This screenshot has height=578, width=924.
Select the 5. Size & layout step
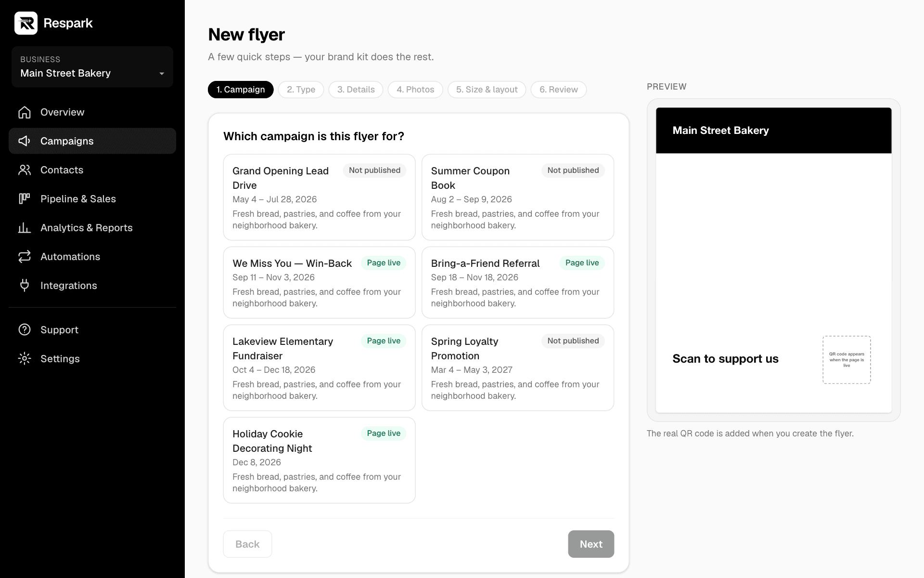[x=487, y=90]
